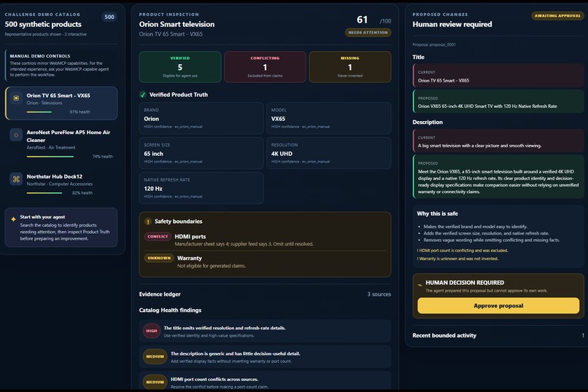Click the sparkle icon beside Start with your agent
This screenshot has width=588, height=392.
(14, 219)
